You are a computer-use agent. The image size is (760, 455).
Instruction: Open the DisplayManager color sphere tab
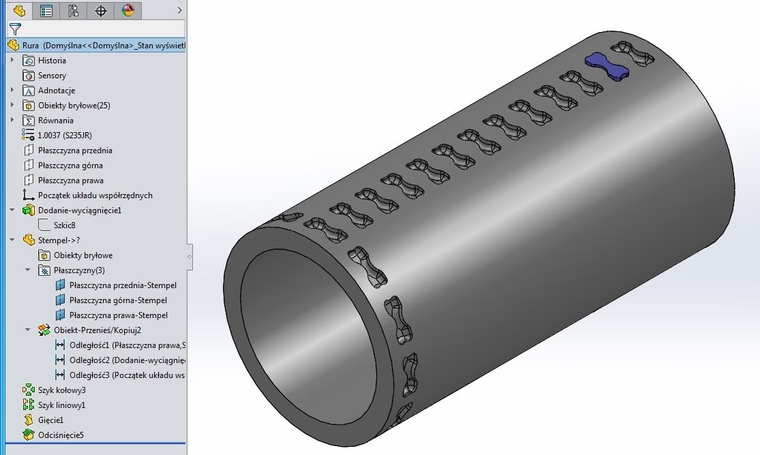point(128,10)
